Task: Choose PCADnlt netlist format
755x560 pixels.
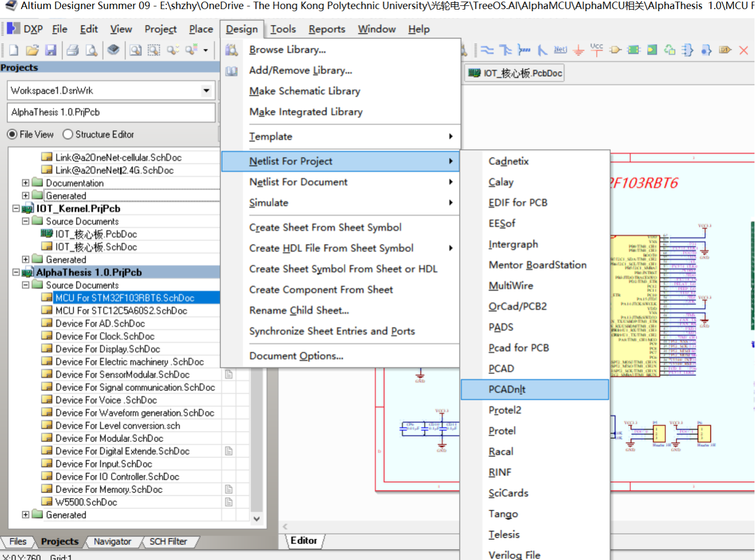Action: click(x=535, y=389)
